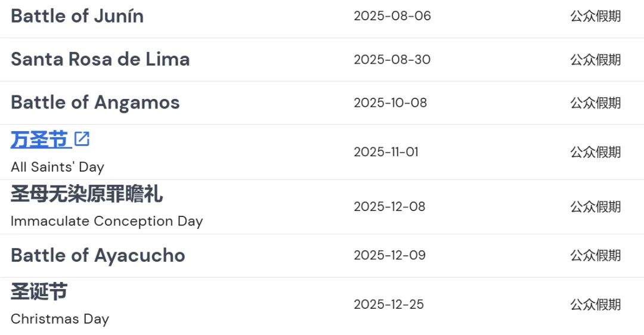The width and height of the screenshot is (644, 335).
Task: Click the Christmas Day subtitle
Action: point(60,319)
